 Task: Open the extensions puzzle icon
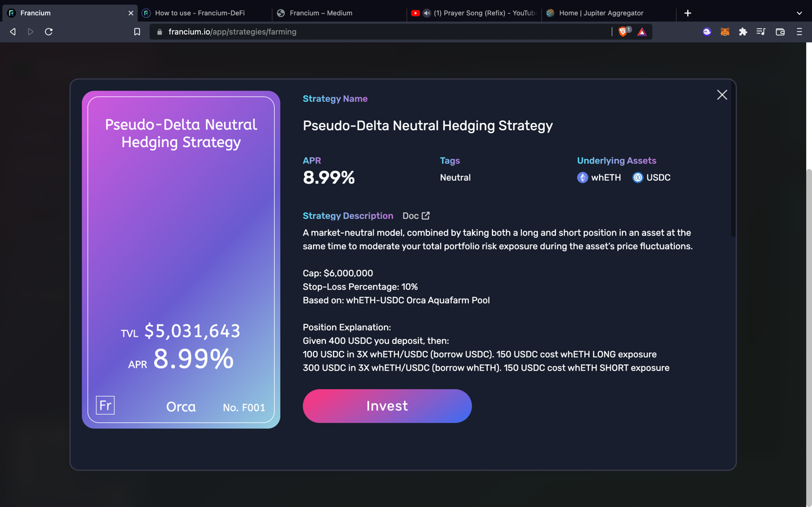point(743,32)
